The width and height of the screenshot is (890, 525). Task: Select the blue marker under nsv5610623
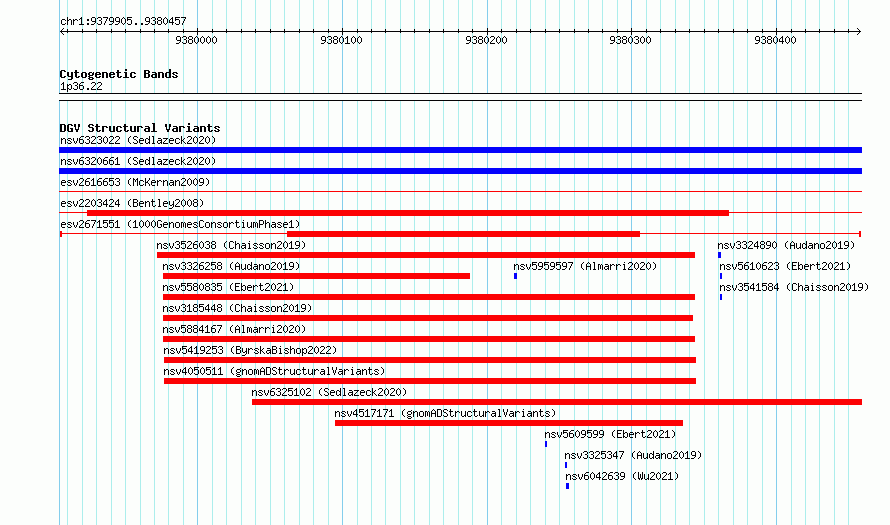[721, 276]
